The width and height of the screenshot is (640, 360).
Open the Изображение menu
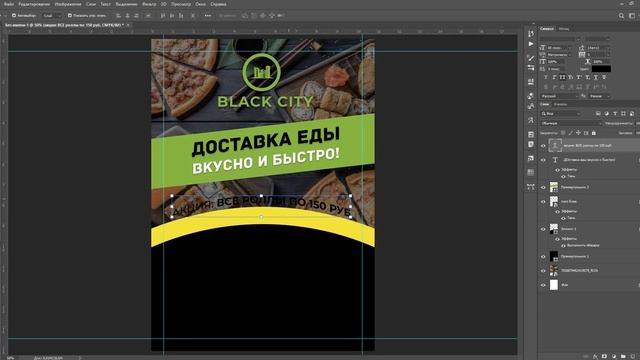click(68, 4)
